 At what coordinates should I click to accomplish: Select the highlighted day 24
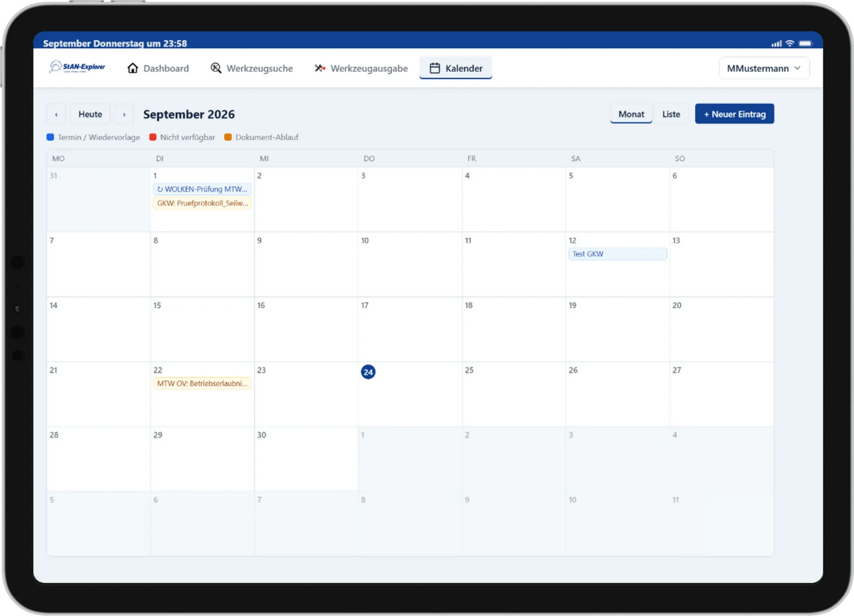pos(368,372)
